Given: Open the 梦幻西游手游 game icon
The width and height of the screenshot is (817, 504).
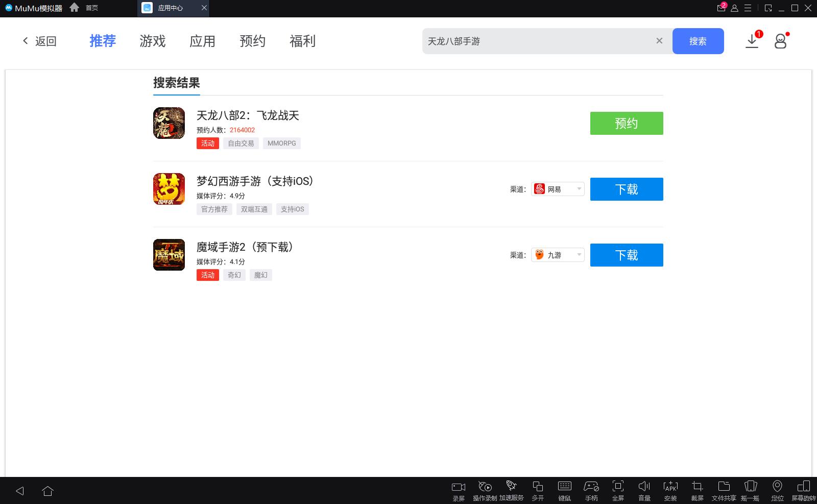Looking at the screenshot, I should click(x=169, y=189).
